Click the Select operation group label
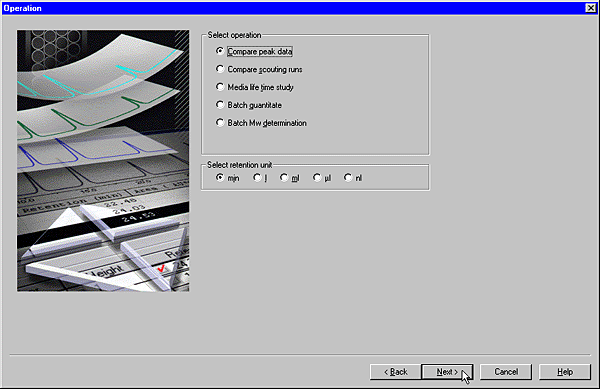The height and width of the screenshot is (389, 600). coord(234,35)
